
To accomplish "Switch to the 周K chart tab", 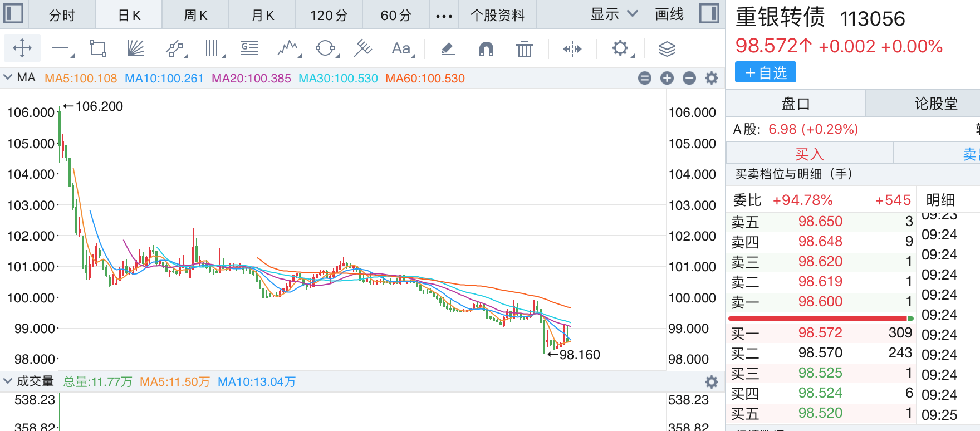I will 195,15.
